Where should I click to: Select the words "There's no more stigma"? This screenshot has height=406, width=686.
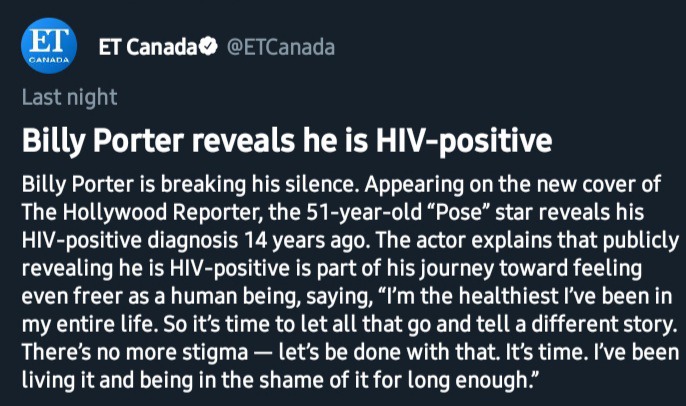pyautogui.click(x=135, y=353)
